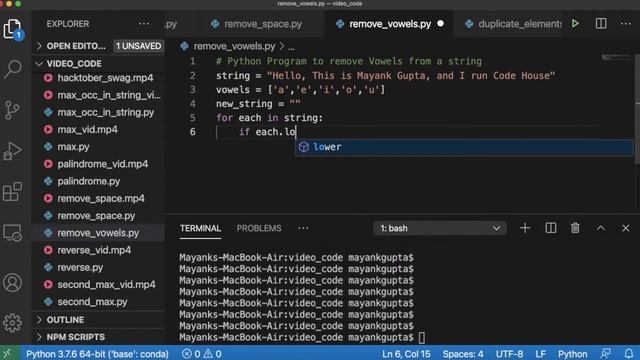Viewport: 640px width, 360px height.
Task: Show errors and warnings count in status bar
Action: coord(202,353)
